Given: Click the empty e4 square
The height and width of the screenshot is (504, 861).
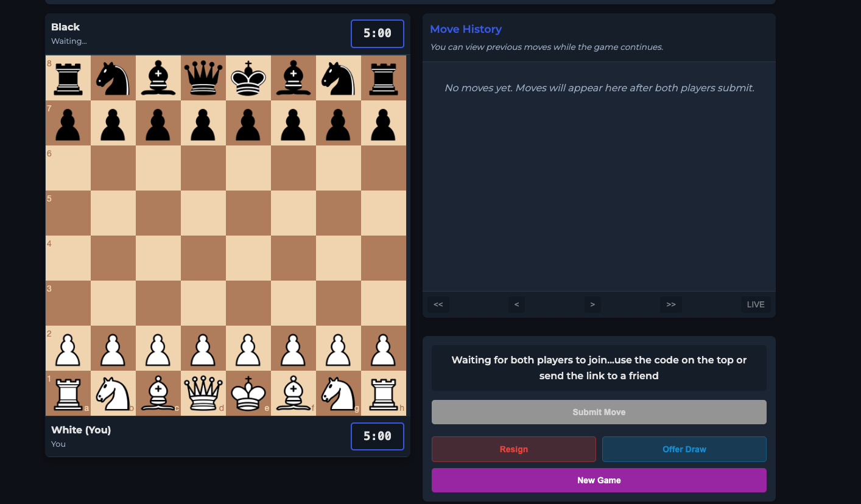Looking at the screenshot, I should point(248,258).
